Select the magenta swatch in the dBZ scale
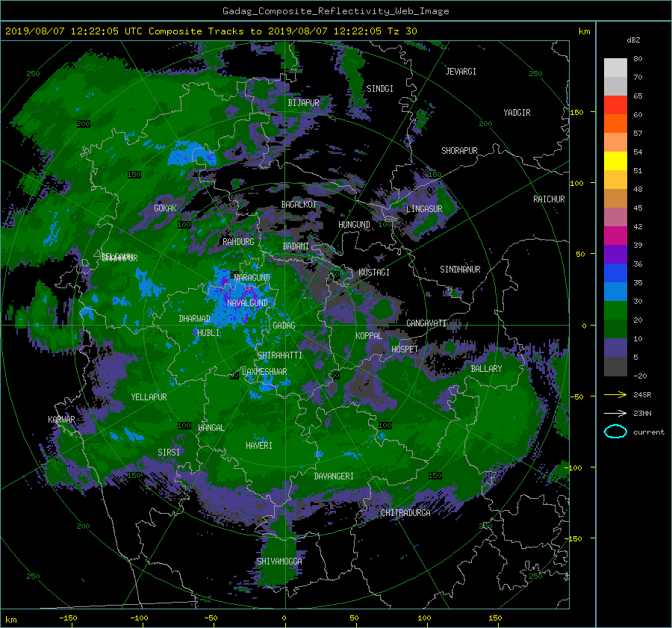 tap(615, 236)
